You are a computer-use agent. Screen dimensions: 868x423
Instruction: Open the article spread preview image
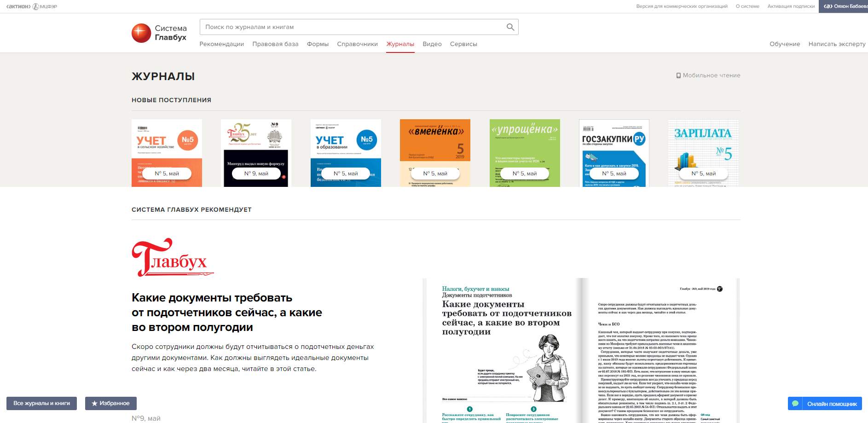[581, 350]
